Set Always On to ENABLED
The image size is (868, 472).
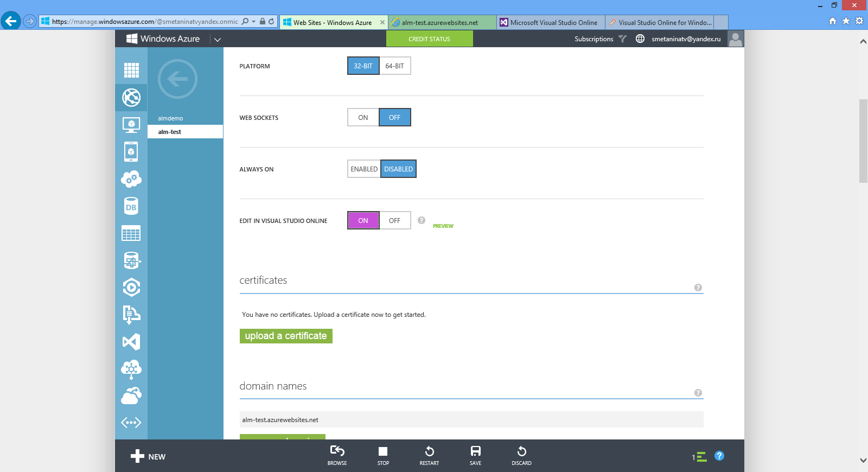(364, 169)
